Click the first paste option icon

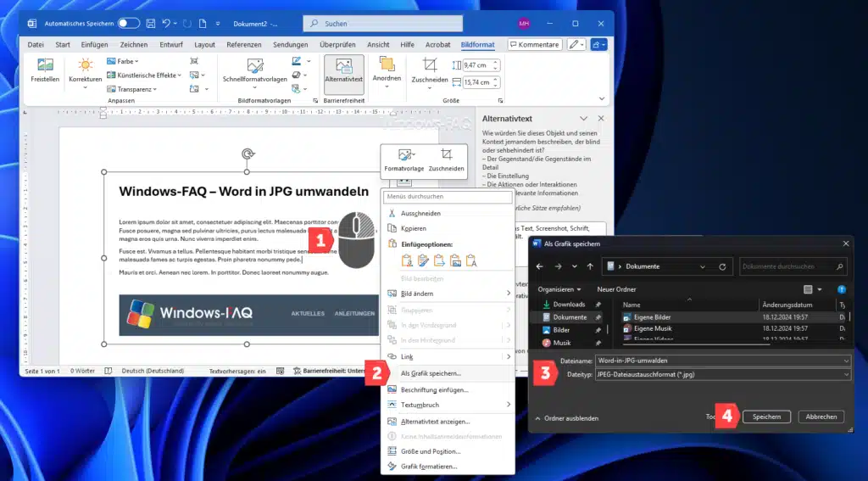click(x=407, y=260)
